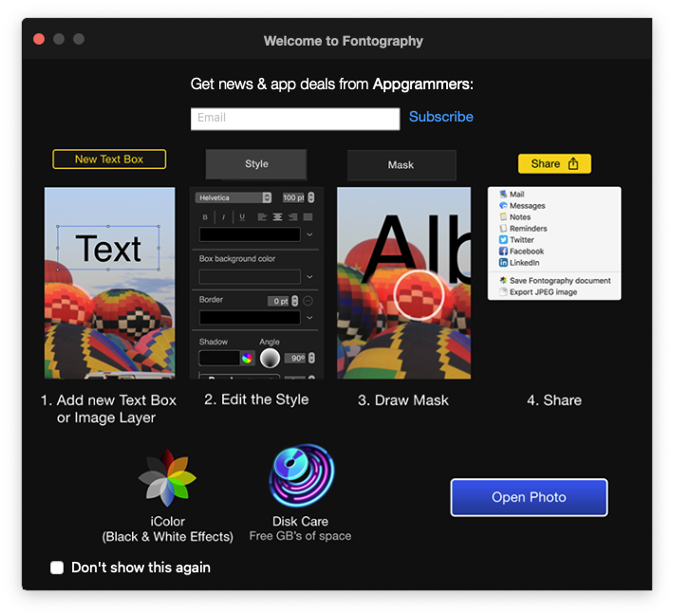Click the box background color swatch

point(250,277)
